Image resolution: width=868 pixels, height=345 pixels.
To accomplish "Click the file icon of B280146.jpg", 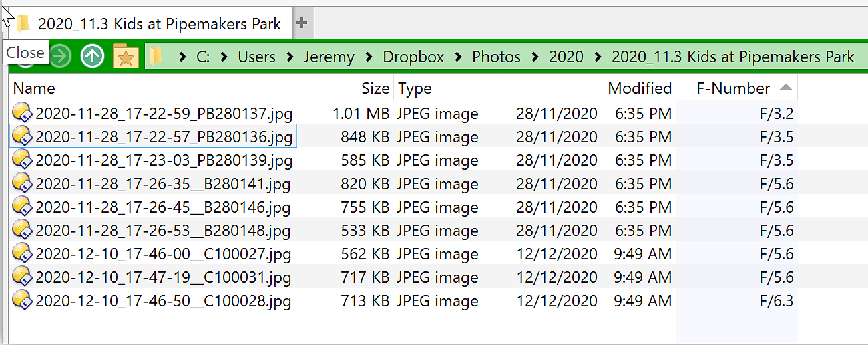I will [x=22, y=207].
